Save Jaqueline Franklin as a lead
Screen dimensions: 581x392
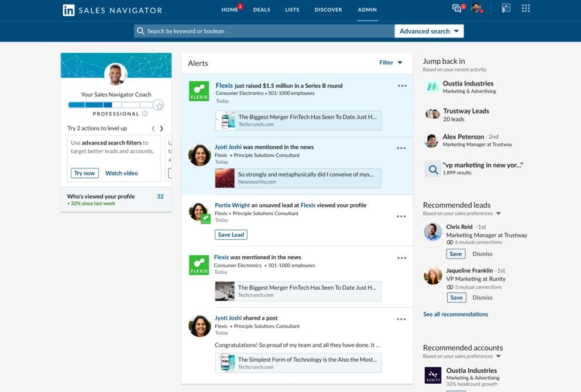456,298
